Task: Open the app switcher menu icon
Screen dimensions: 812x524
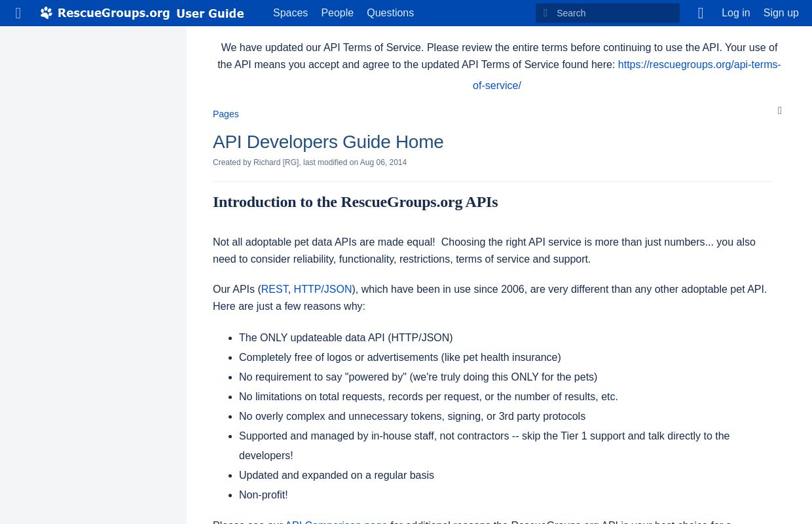Action: (x=18, y=13)
